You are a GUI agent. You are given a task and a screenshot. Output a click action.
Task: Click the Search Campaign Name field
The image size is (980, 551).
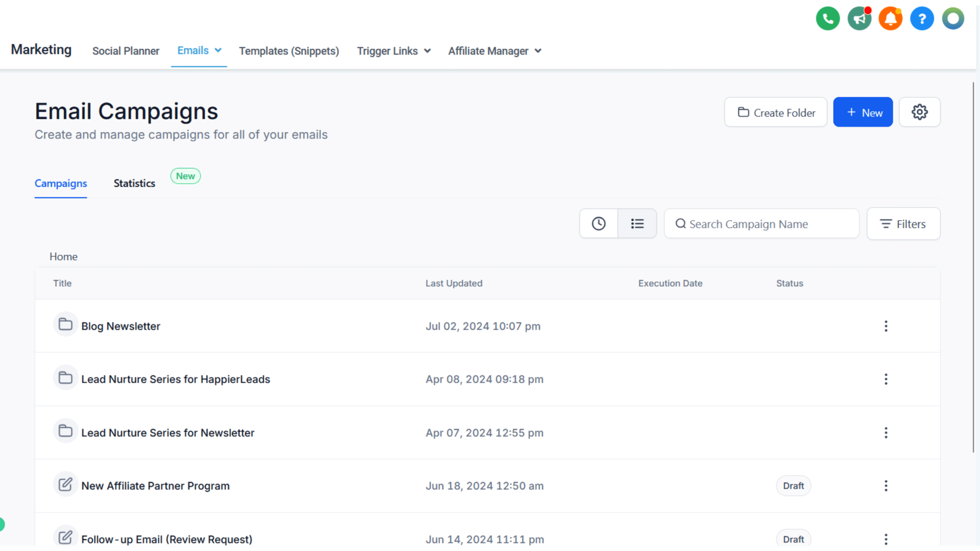tap(762, 224)
